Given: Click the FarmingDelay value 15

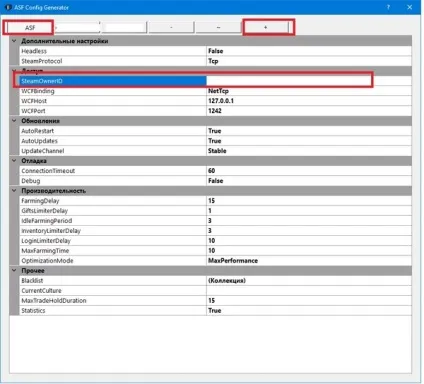Looking at the screenshot, I should [309, 201].
